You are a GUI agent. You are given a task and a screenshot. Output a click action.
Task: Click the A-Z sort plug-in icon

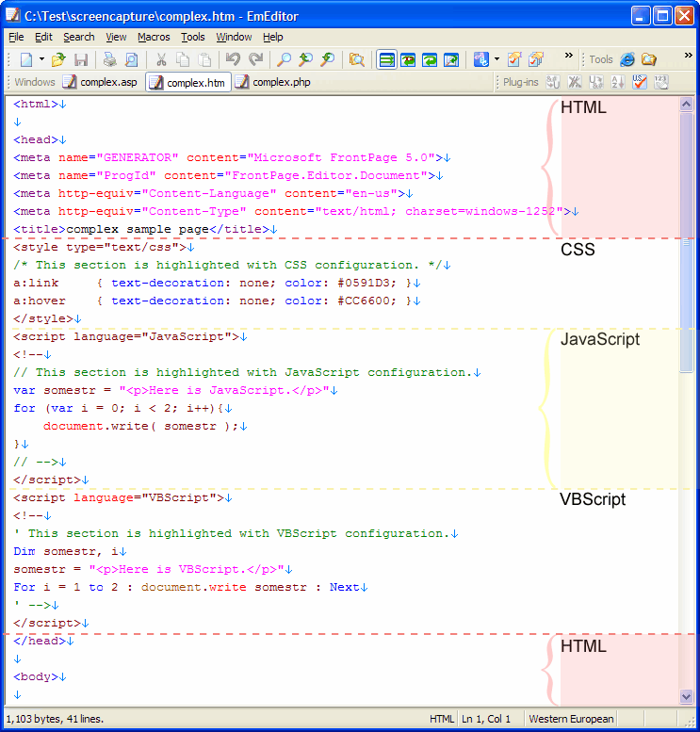click(x=618, y=82)
